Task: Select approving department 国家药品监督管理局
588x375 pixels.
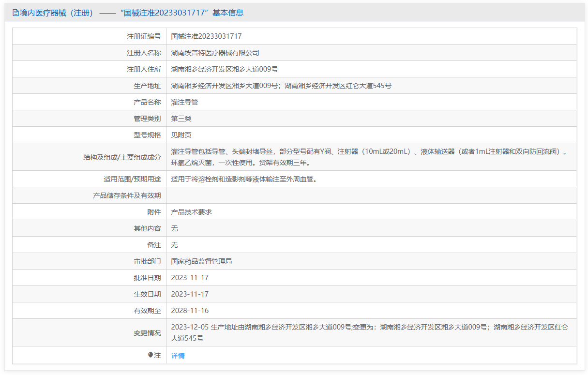Action: point(202,261)
